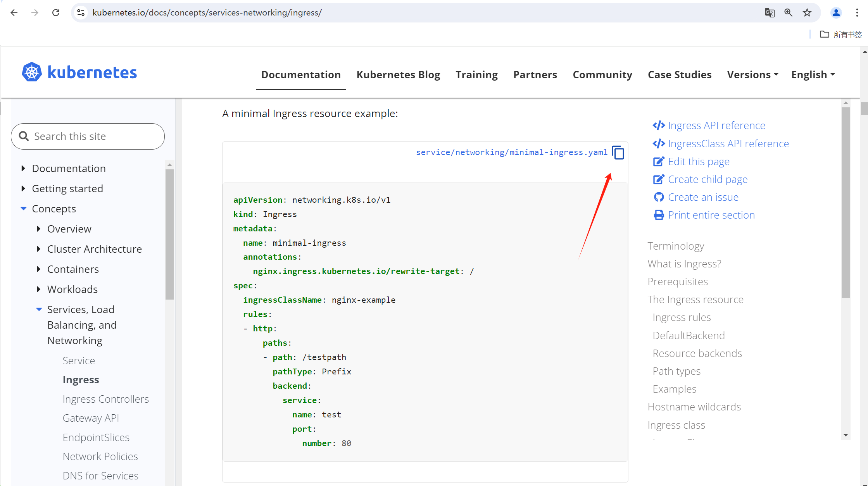This screenshot has height=486, width=868.
Task: Open the Ingress API reference link
Action: pyautogui.click(x=716, y=125)
